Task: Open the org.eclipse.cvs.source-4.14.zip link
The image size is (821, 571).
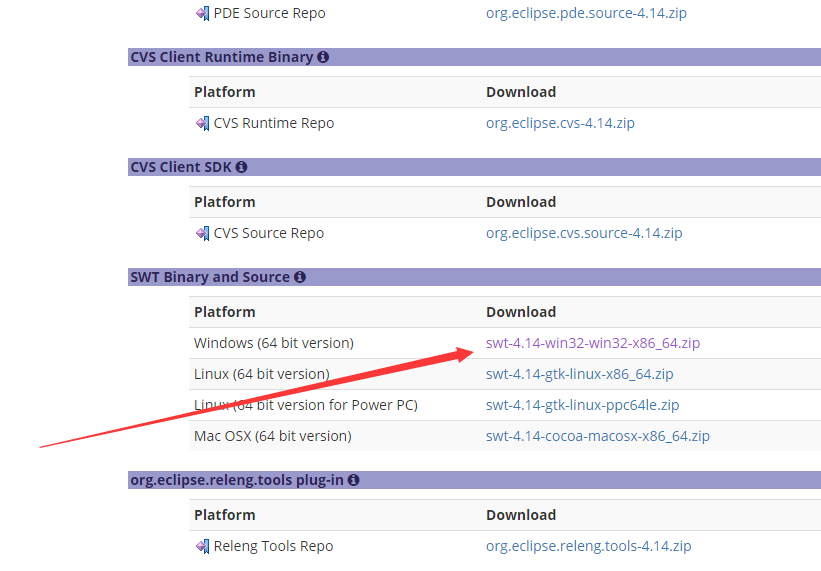Action: tap(584, 233)
